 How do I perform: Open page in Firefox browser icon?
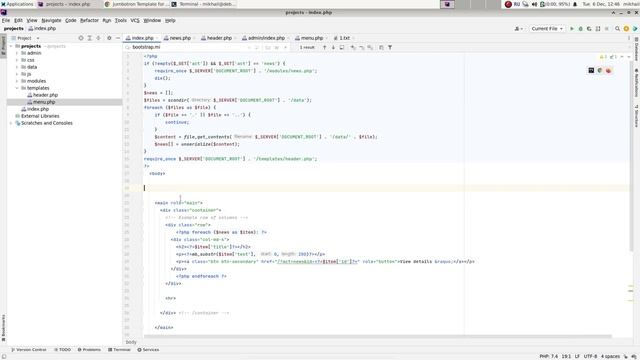pyautogui.click(x=608, y=70)
